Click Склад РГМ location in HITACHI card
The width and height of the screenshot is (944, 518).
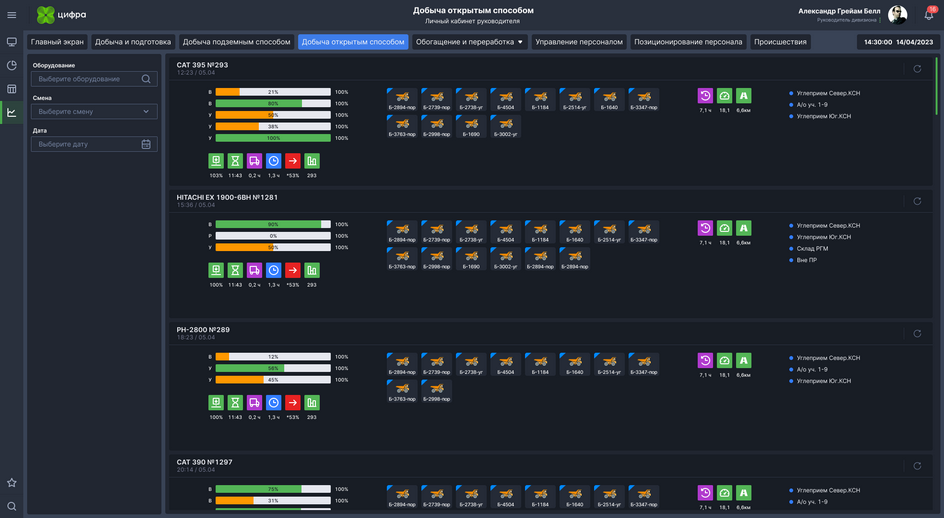point(812,249)
